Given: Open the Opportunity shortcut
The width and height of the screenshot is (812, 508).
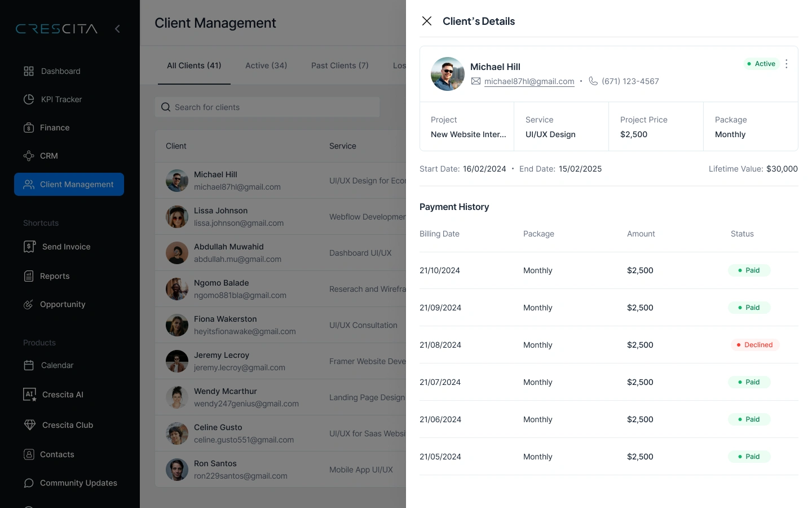Looking at the screenshot, I should 62,304.
